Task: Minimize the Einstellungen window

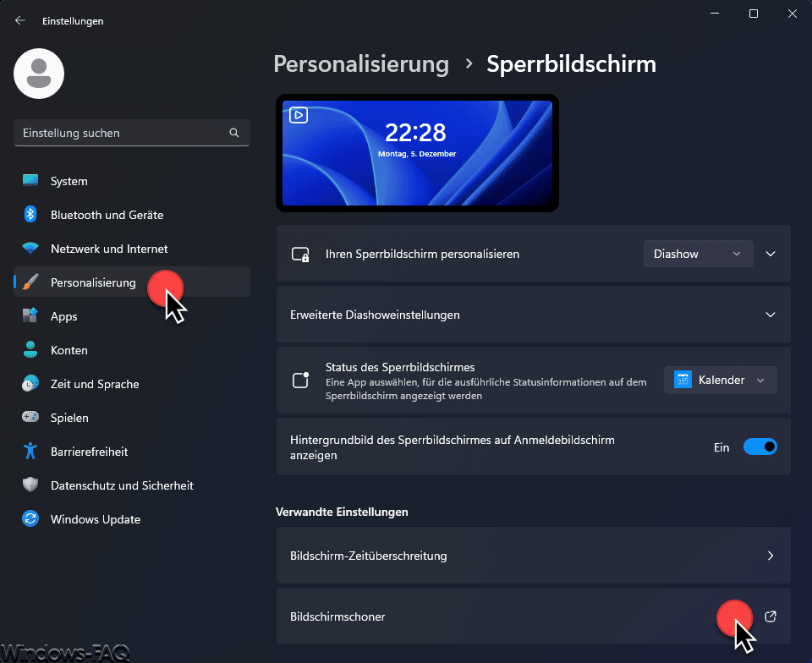Action: pyautogui.click(x=715, y=14)
